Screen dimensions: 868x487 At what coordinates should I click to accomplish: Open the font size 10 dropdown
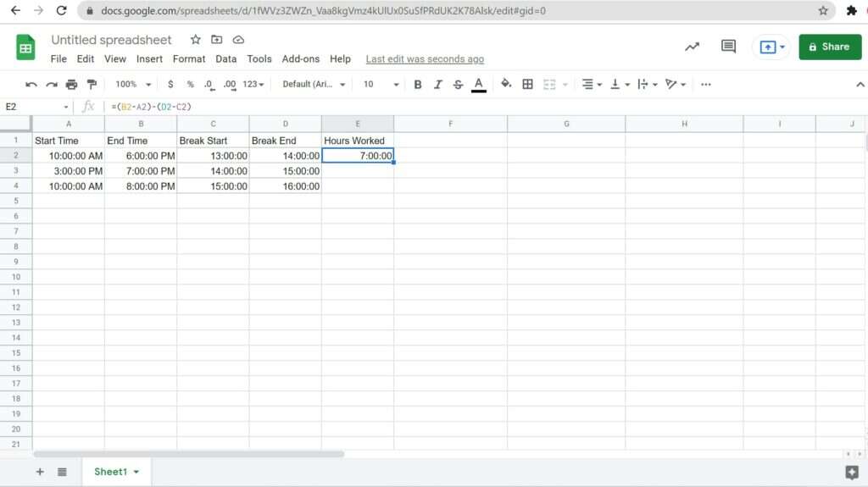[x=381, y=85]
